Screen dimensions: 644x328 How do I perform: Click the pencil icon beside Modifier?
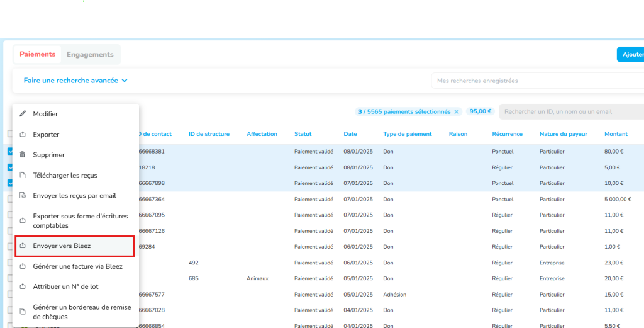click(23, 114)
